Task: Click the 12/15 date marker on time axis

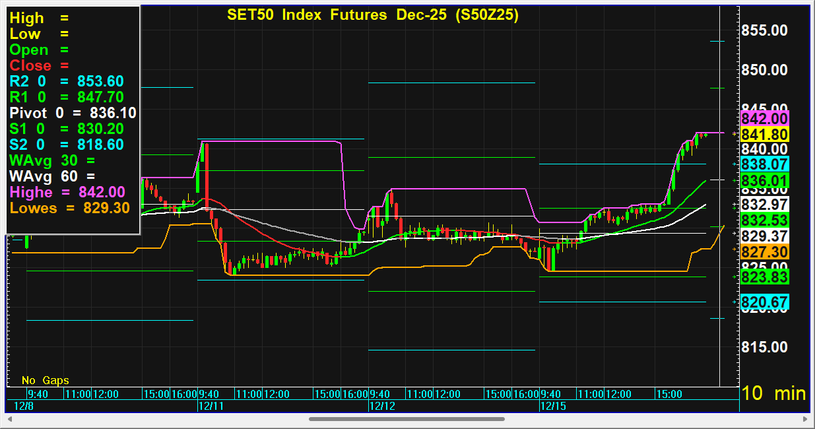Action: [x=551, y=407]
